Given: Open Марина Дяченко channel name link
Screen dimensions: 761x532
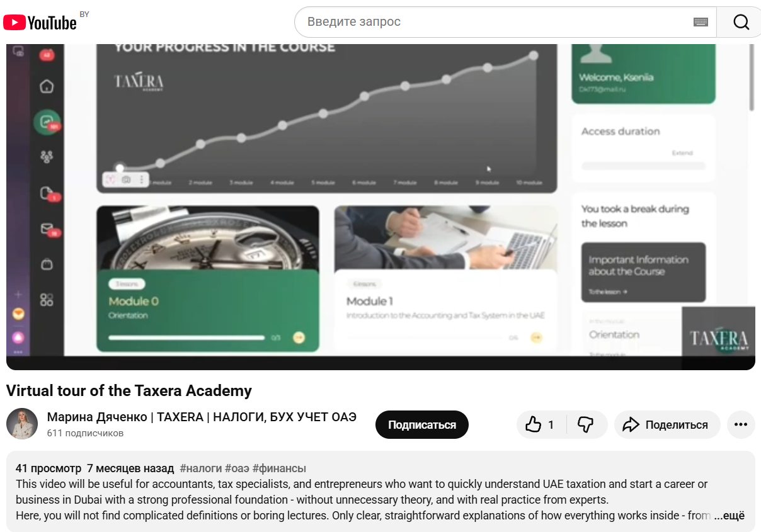Looking at the screenshot, I should tap(202, 417).
